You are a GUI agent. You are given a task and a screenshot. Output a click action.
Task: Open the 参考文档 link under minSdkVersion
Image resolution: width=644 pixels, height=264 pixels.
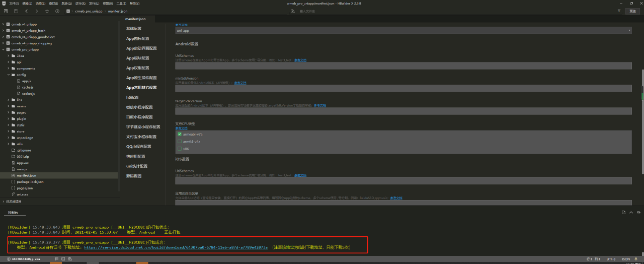[x=240, y=82]
